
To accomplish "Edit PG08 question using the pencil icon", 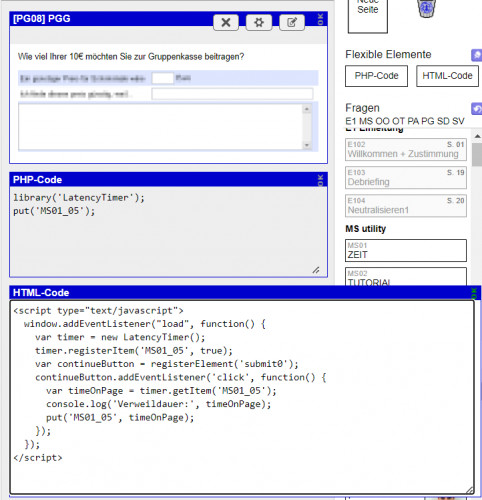I will 292,23.
